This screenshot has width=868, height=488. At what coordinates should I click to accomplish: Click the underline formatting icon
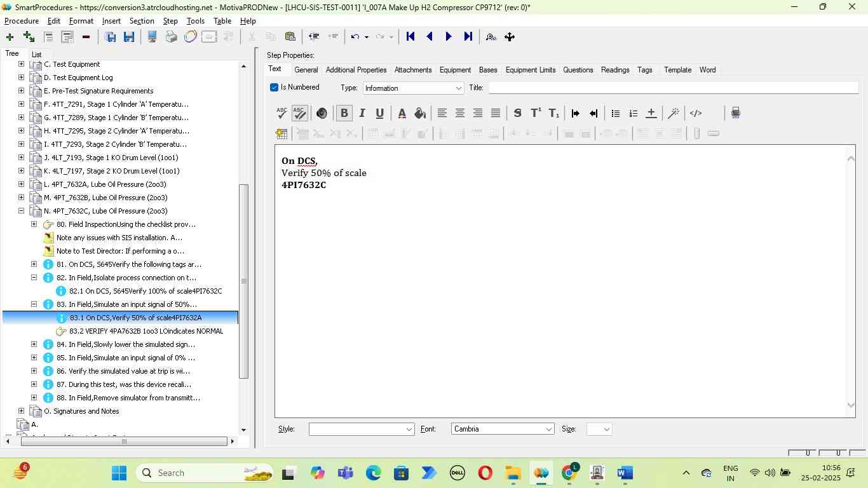point(379,113)
